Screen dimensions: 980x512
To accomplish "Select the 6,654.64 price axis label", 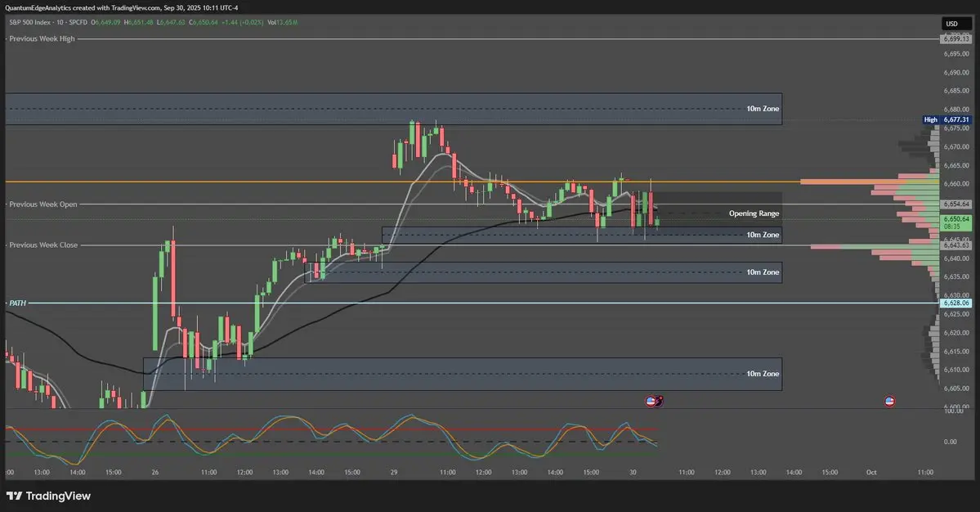I will coord(956,204).
